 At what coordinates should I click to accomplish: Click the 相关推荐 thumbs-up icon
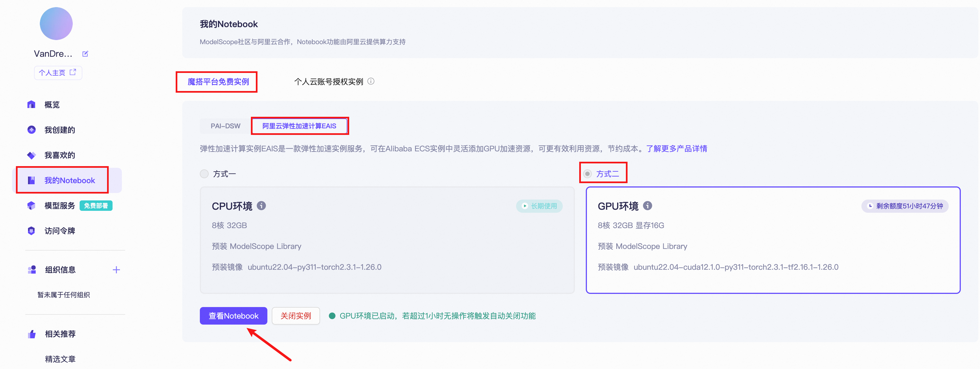pyautogui.click(x=32, y=334)
